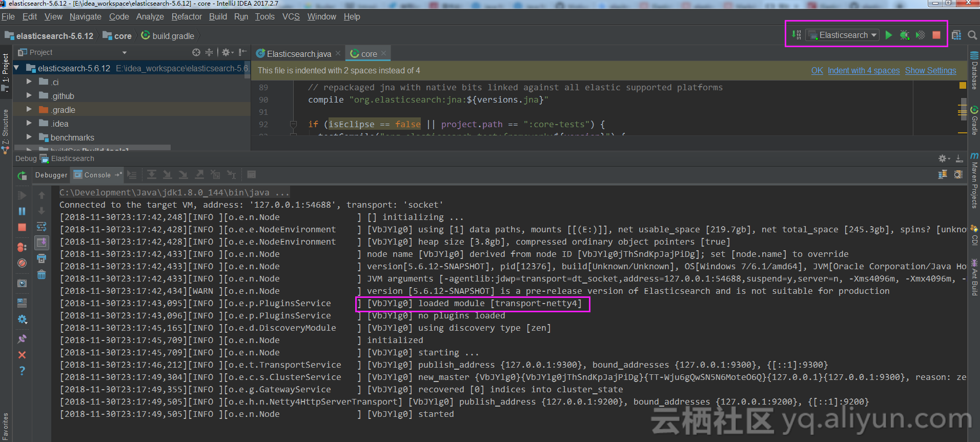Open the Database tool window
The image size is (980, 442).
pos(974,70)
